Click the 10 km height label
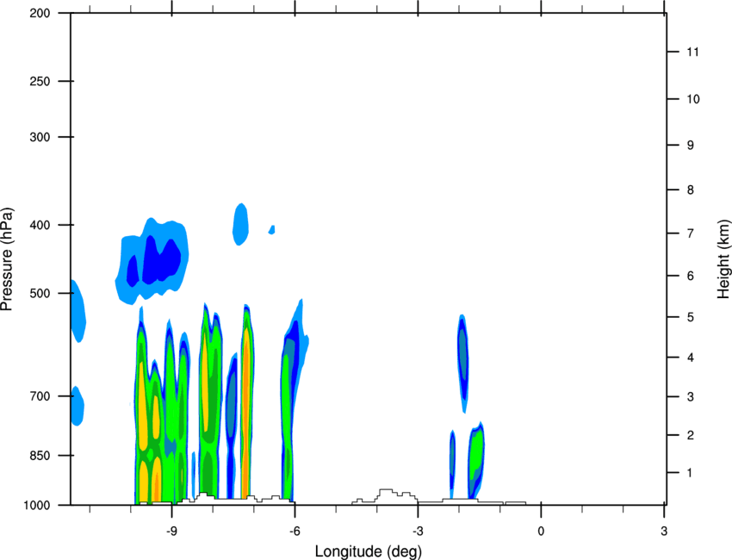This screenshot has height=560, width=732. 693,99
